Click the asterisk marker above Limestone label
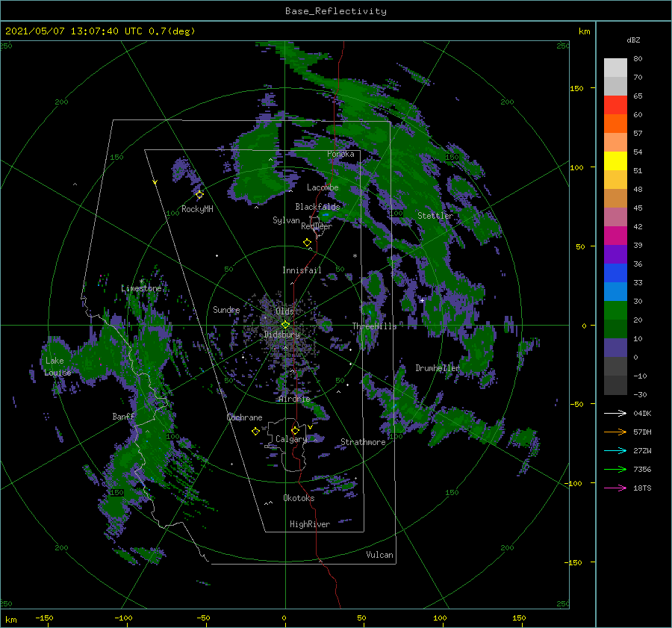Screen dimensions: 672x628 141,282
